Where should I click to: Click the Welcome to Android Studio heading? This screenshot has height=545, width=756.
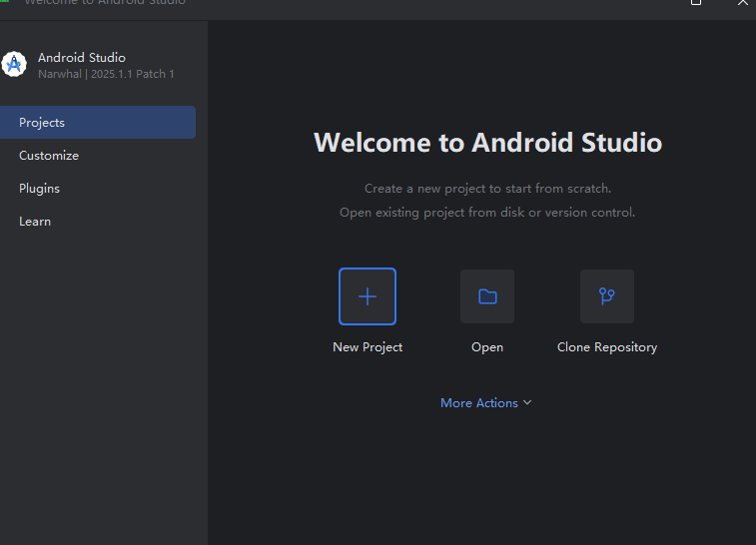point(487,143)
